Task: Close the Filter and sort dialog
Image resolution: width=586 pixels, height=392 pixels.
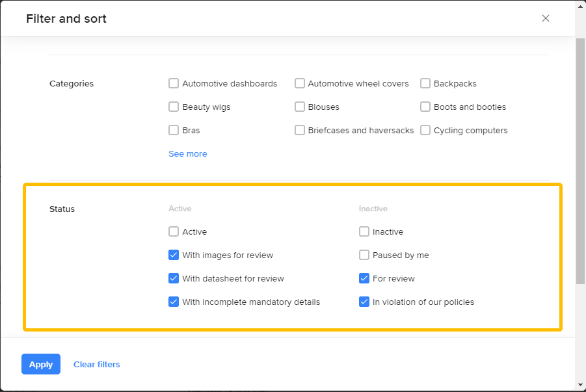Action: [x=546, y=18]
